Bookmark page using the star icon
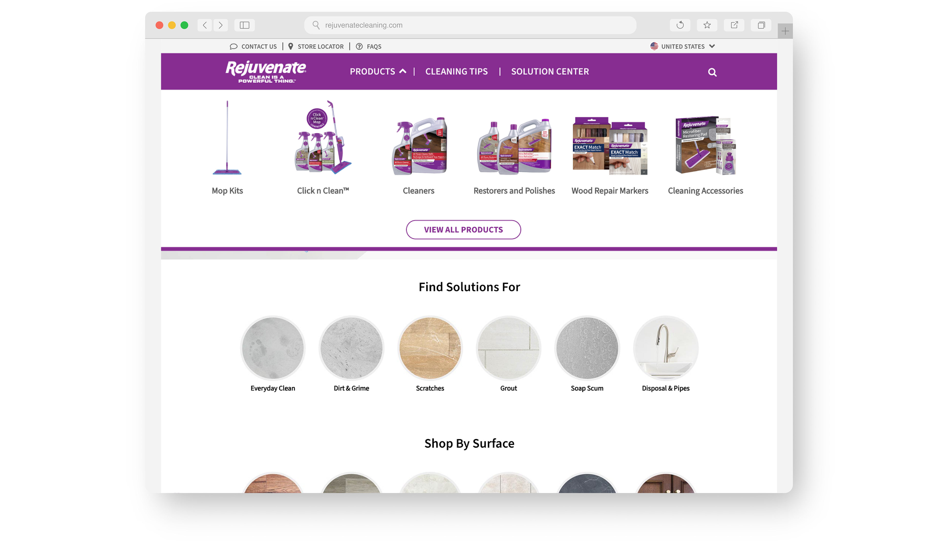The height and width of the screenshot is (560, 938). tap(707, 25)
